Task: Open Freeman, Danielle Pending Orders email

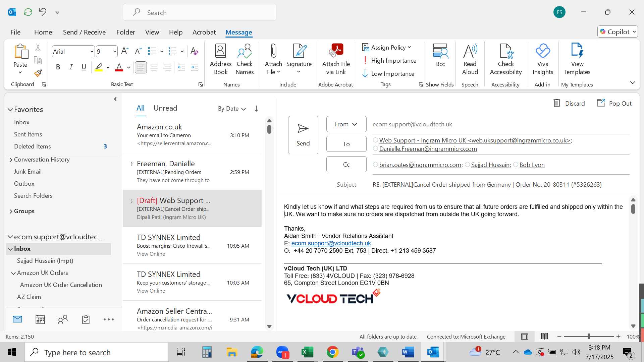Action: [192, 172]
